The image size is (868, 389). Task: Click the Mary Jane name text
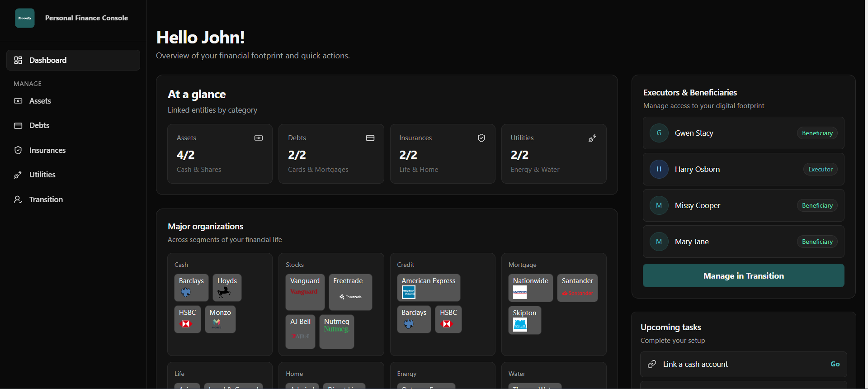(x=692, y=242)
